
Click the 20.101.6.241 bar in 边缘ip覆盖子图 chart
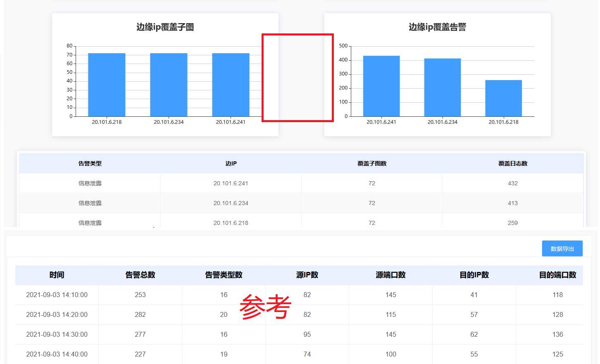click(231, 85)
